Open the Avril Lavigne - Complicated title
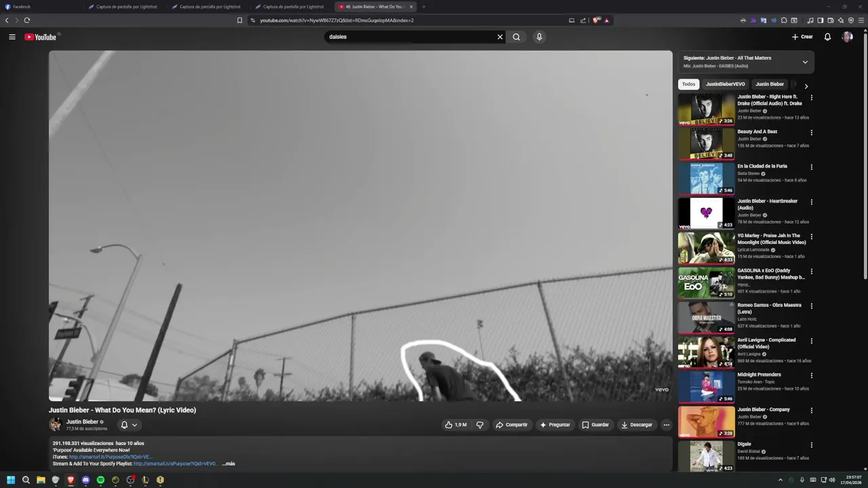 (766, 344)
